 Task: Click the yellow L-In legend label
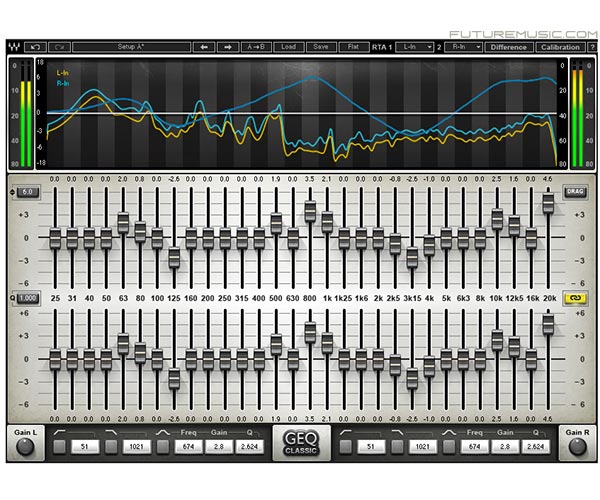(63, 73)
